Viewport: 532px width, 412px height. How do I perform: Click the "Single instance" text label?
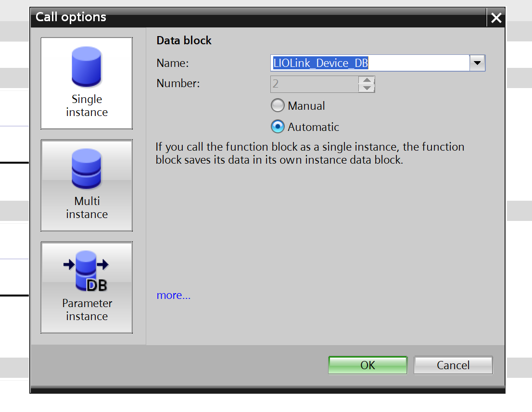click(x=87, y=106)
